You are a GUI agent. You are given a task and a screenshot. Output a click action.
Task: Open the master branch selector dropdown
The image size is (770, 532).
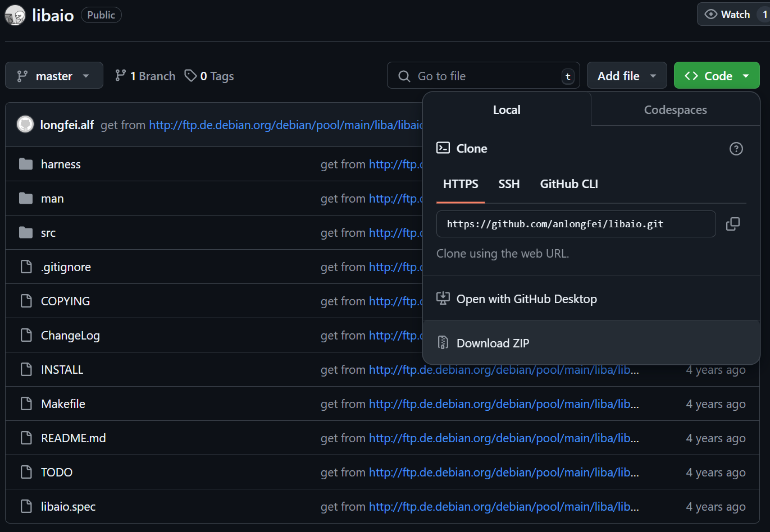(54, 75)
